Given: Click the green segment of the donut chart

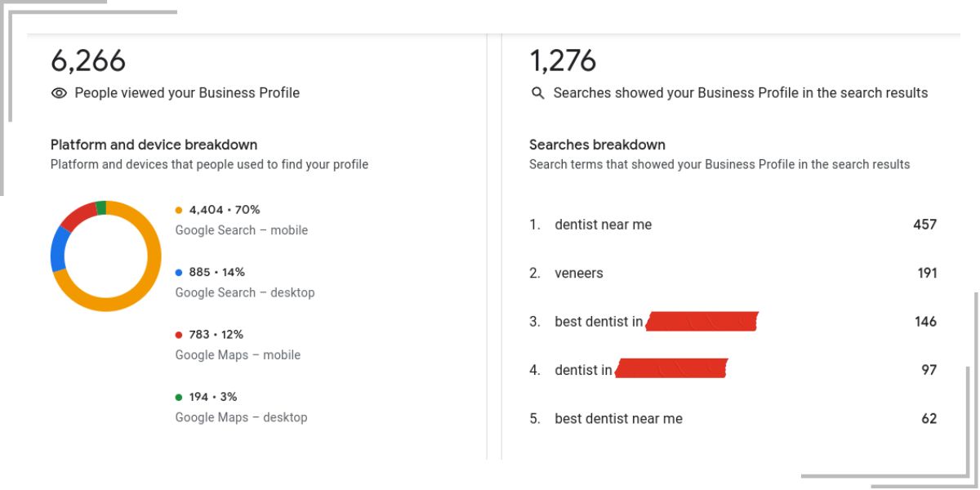Looking at the screenshot, I should (x=100, y=207).
